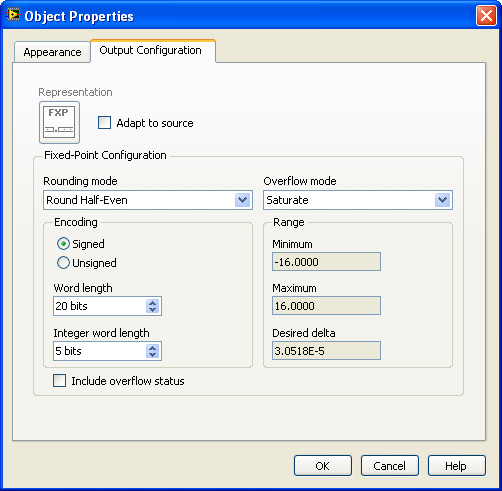
Task: Increment the Integer word length value
Action: (x=153, y=348)
